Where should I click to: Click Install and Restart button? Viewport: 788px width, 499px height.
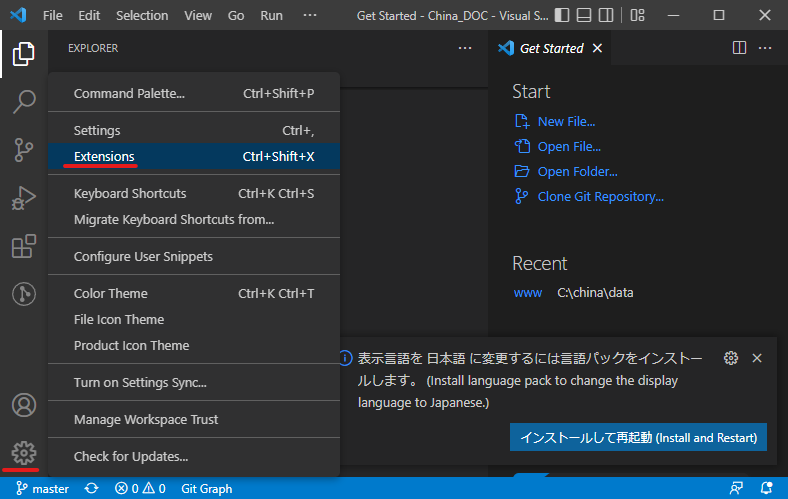pyautogui.click(x=638, y=437)
